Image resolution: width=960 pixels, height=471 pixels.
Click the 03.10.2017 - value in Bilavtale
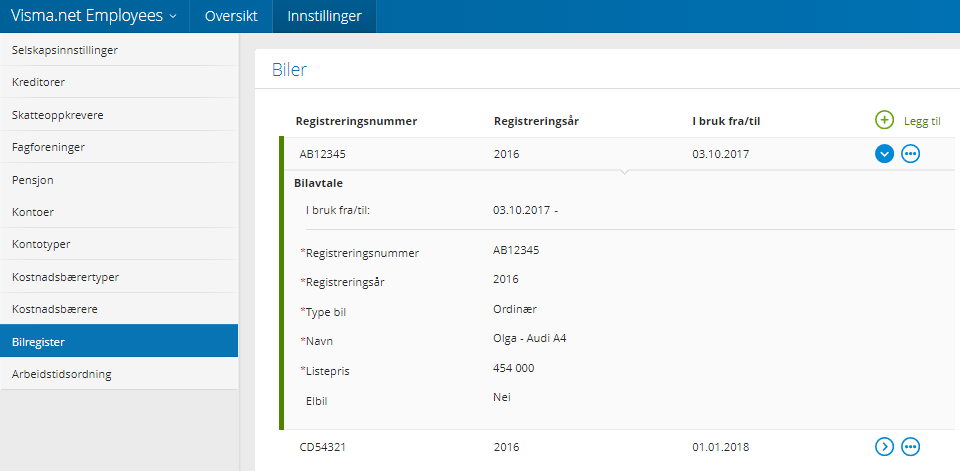[x=525, y=210]
